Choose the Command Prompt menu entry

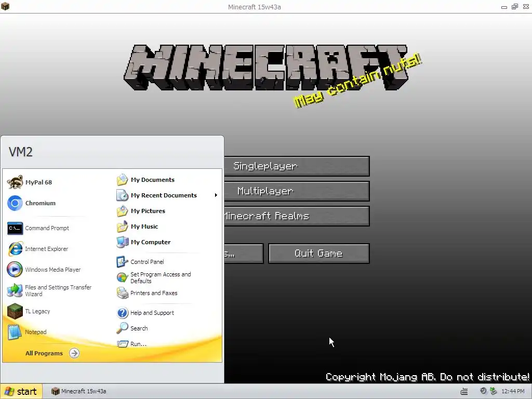click(47, 229)
